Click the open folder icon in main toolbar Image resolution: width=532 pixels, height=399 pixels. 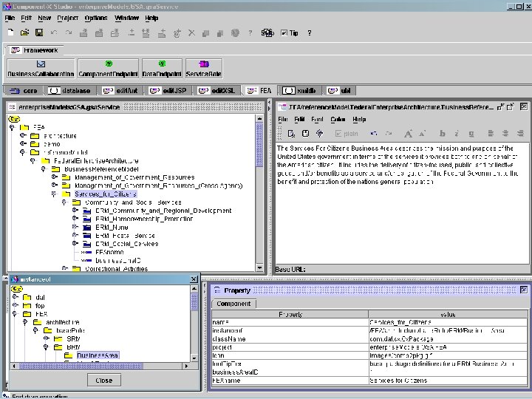click(x=24, y=33)
